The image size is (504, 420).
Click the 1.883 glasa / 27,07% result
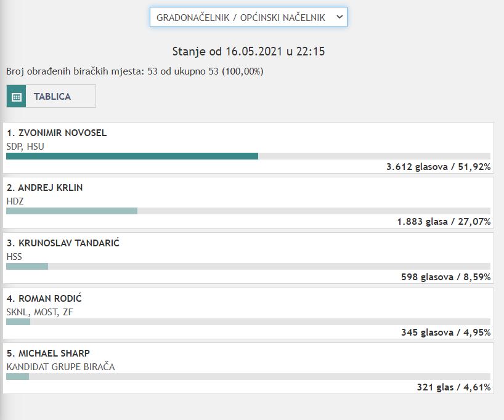tap(444, 222)
